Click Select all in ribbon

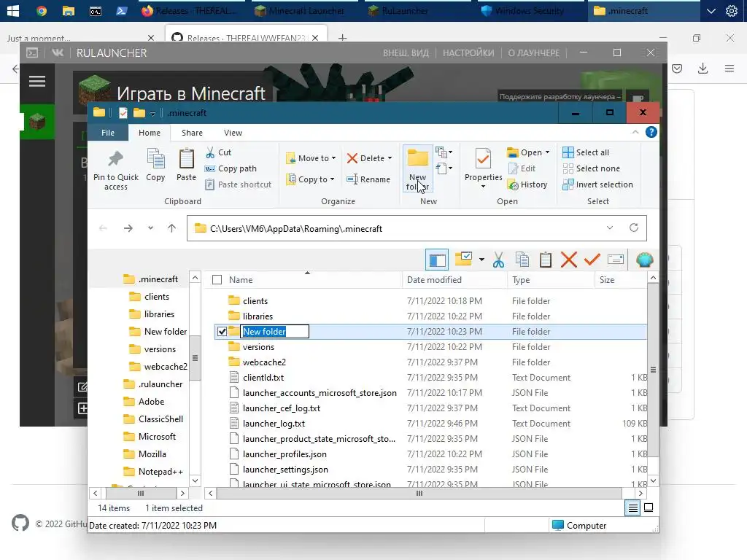(x=586, y=152)
